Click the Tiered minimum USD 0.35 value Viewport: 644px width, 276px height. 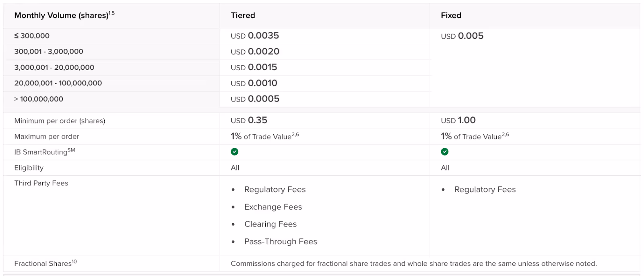(249, 120)
